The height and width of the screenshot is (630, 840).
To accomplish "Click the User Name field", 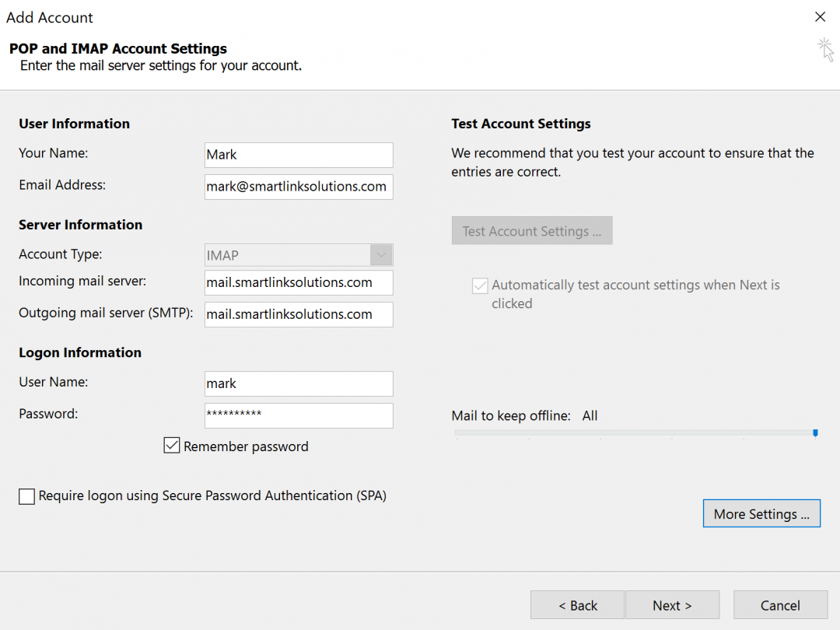I will (298, 383).
